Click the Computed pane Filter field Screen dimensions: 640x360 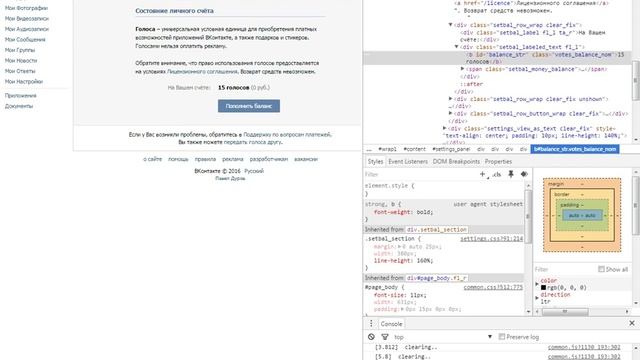564,269
